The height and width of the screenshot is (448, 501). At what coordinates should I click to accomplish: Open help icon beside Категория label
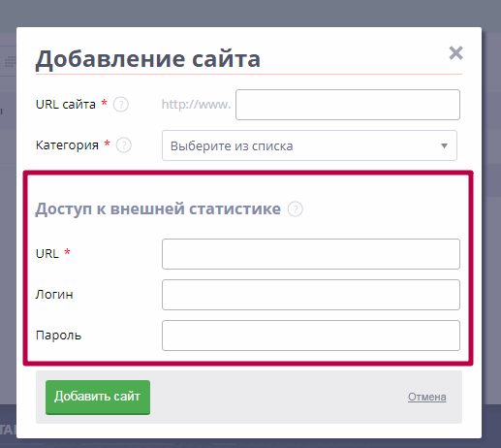click(124, 145)
